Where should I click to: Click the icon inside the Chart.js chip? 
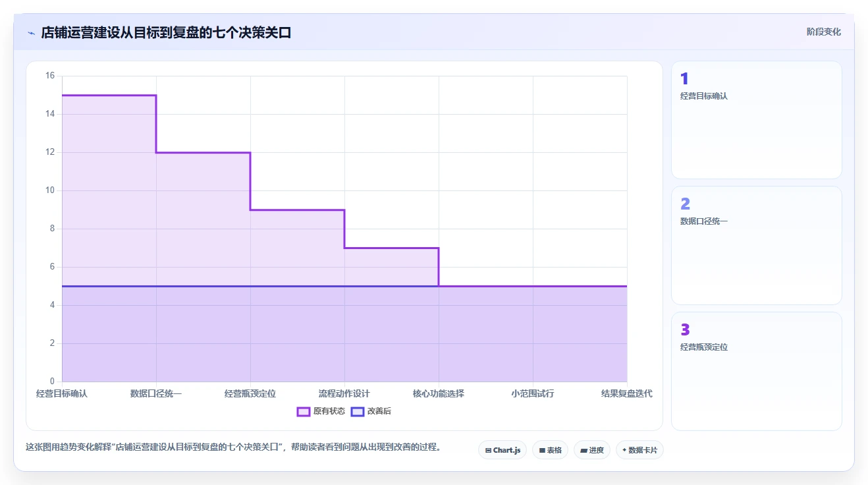coord(488,451)
